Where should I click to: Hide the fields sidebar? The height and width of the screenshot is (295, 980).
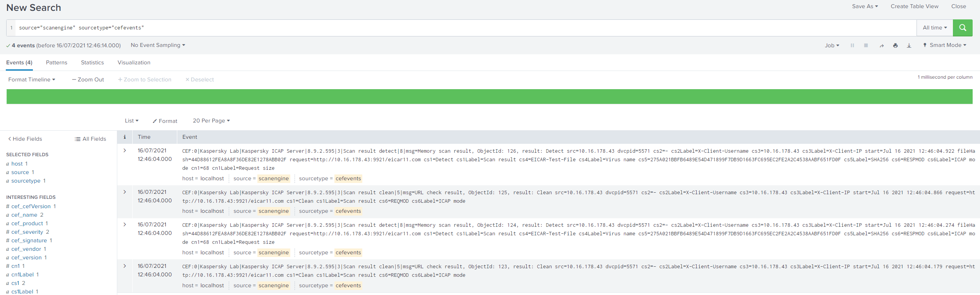[x=25, y=139]
